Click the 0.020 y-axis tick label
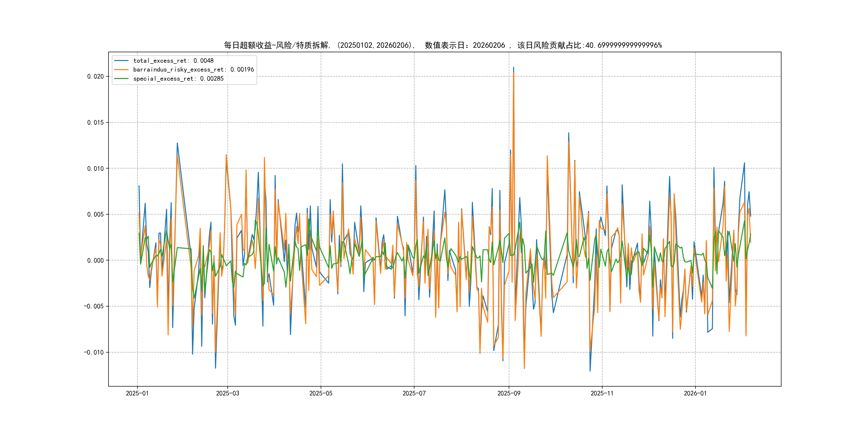Viewport: 868px width, 434px height. tap(95, 77)
